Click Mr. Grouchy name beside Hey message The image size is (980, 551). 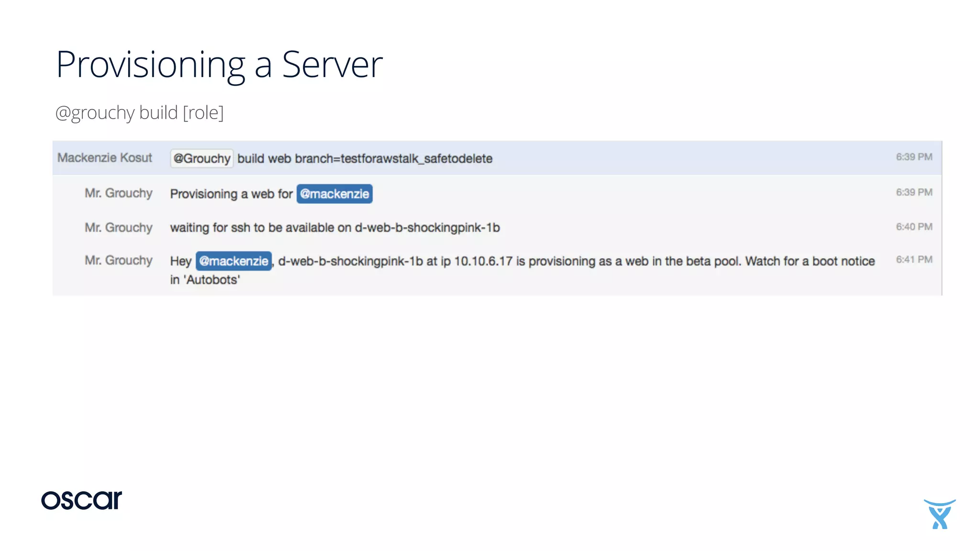[119, 260]
